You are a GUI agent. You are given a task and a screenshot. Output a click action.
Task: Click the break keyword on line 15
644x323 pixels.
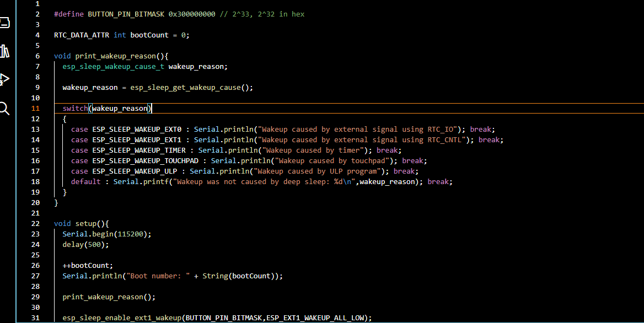point(387,150)
